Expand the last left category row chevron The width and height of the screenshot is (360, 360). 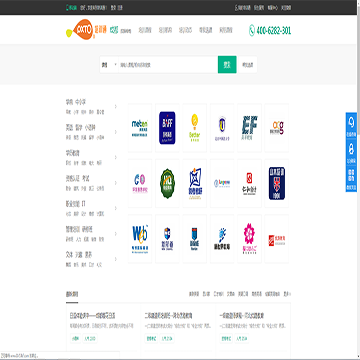(116, 259)
